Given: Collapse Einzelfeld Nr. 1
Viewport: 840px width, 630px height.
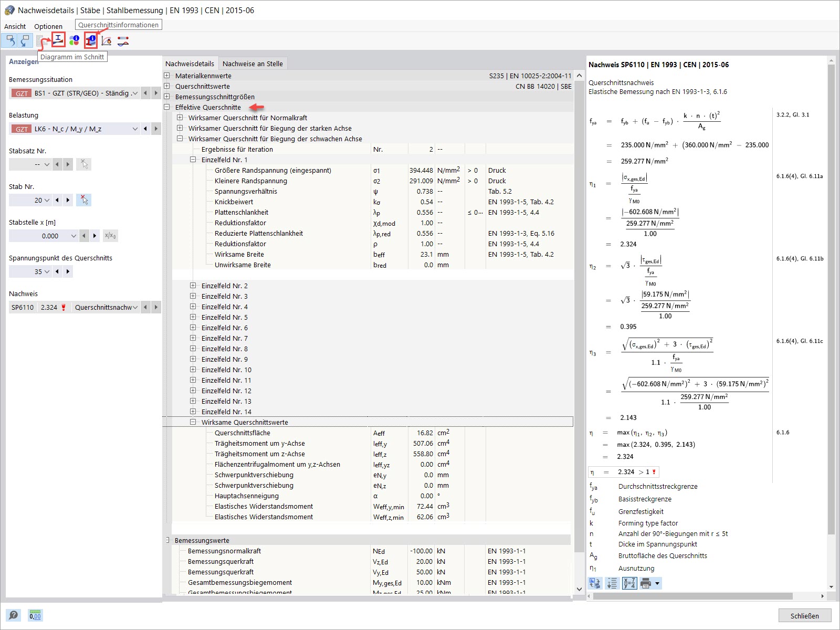Looking at the screenshot, I should 193,160.
